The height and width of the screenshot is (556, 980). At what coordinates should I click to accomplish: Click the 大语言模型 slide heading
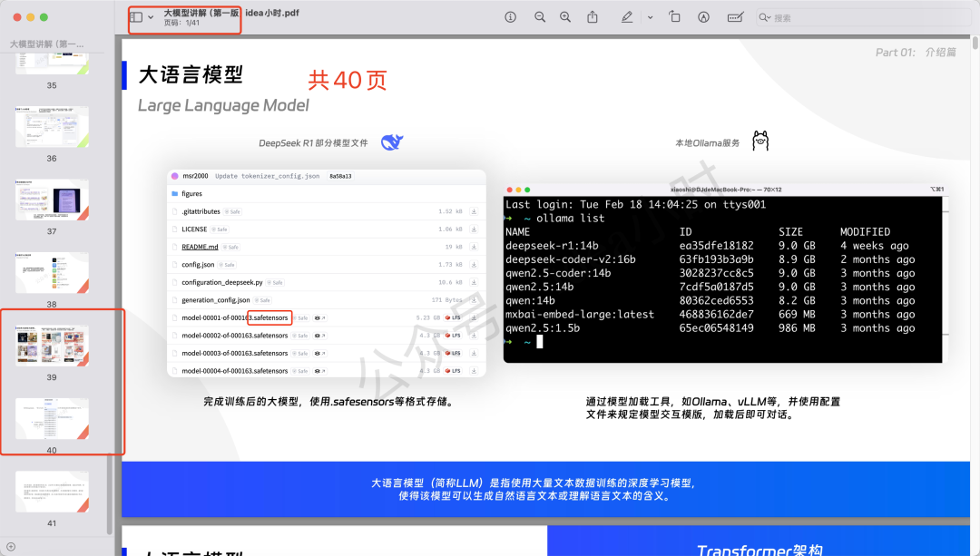click(191, 74)
